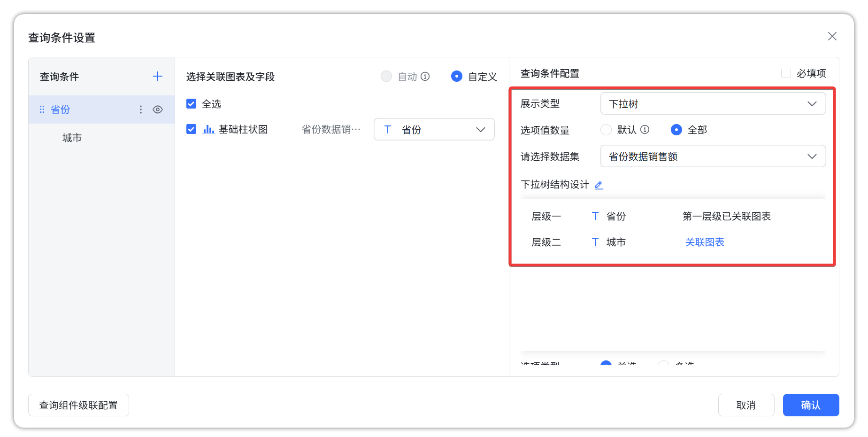Enable the 必填项 checkbox

(x=786, y=73)
